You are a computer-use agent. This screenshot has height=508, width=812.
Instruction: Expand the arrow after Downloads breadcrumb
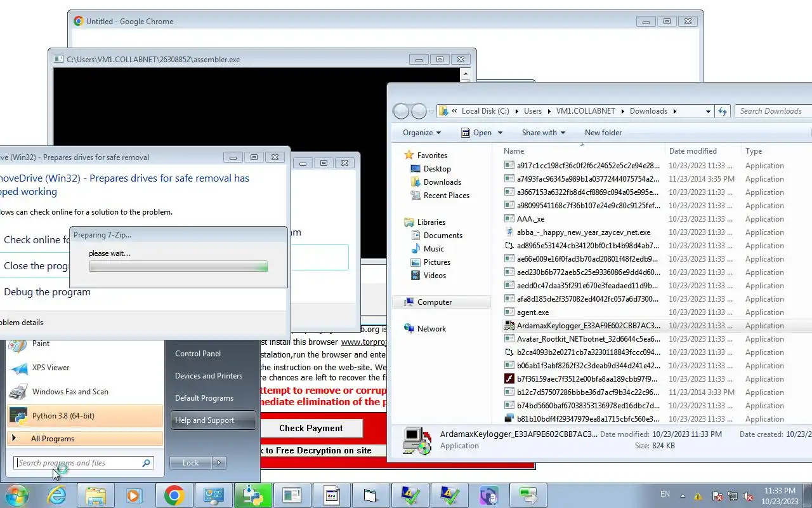(674, 111)
